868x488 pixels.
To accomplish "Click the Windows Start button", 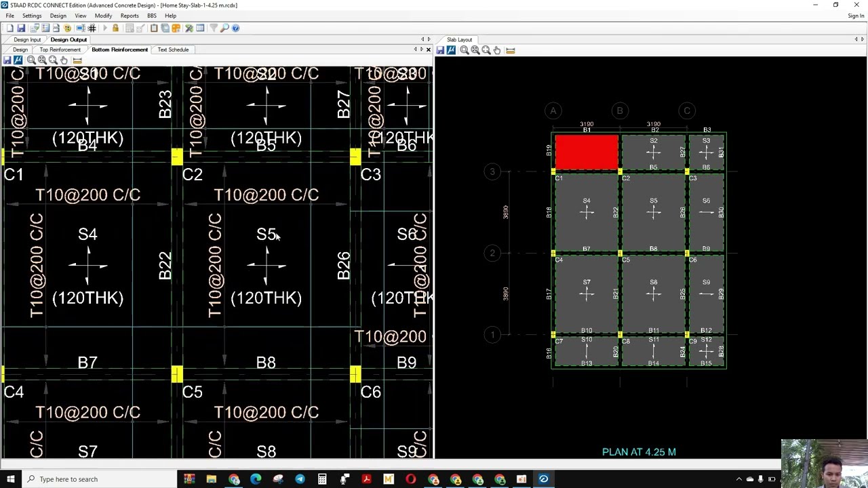I will click(x=10, y=479).
